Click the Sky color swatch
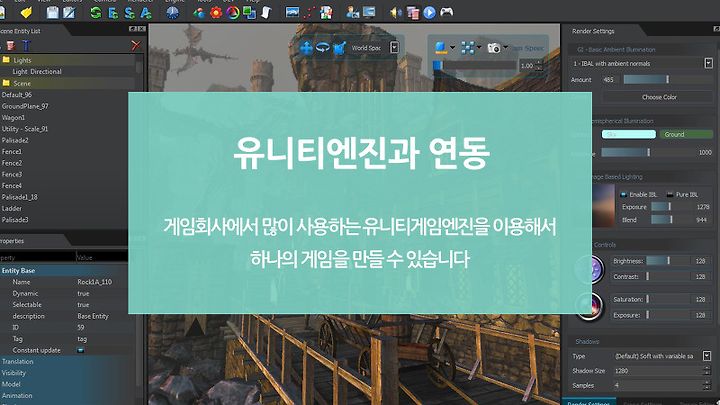This screenshot has height=405, width=720. click(x=629, y=134)
